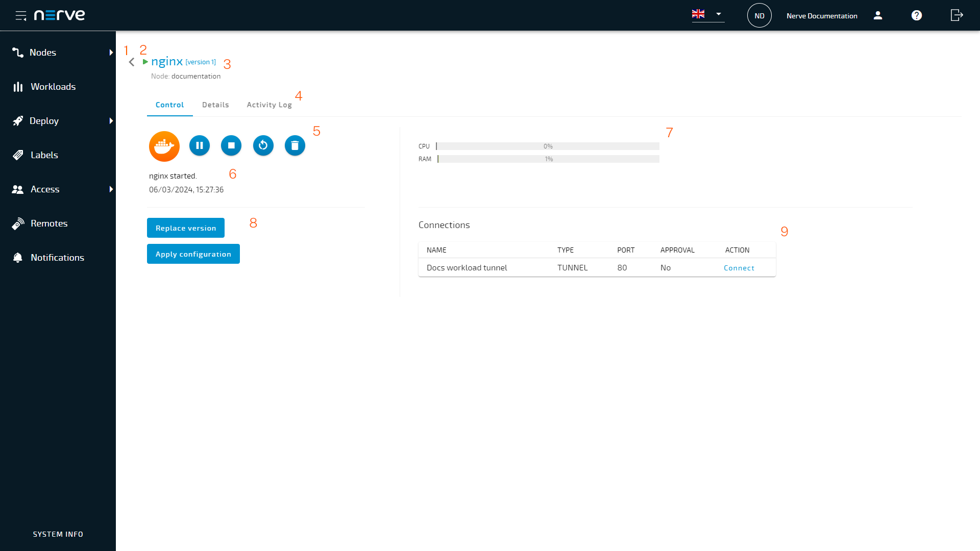Click the Notifications sidebar icon

pos(17,257)
